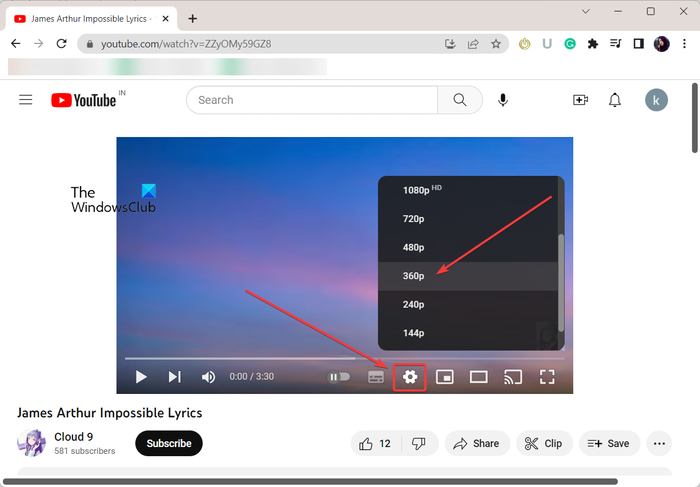Open media controls in toolbar
The width and height of the screenshot is (700, 487).
coord(616,44)
